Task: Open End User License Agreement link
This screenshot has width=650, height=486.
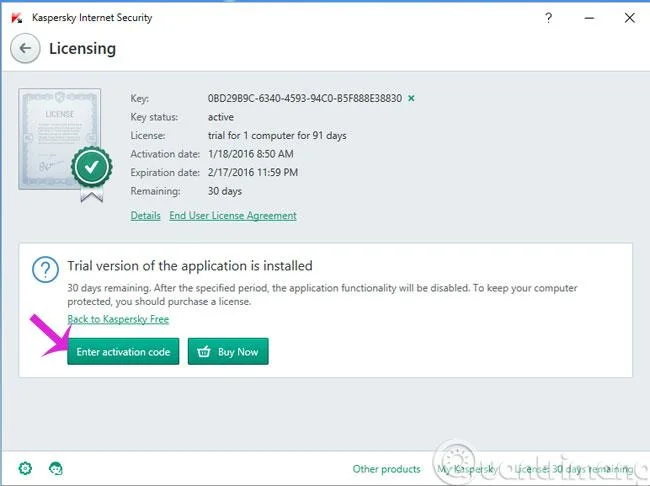Action: coord(233,216)
